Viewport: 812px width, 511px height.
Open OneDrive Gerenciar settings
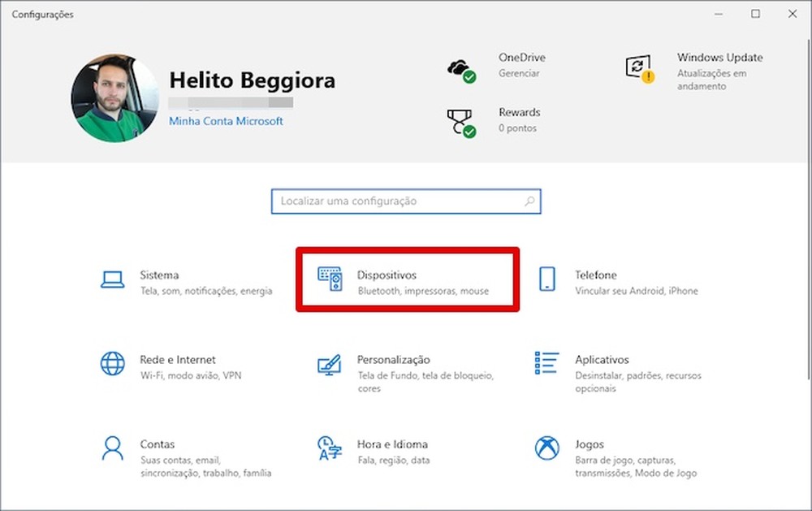(520, 72)
